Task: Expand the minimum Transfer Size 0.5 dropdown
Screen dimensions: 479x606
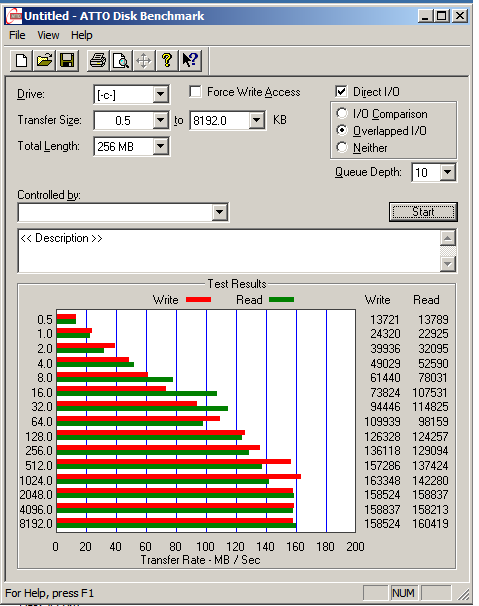Action: [160, 120]
